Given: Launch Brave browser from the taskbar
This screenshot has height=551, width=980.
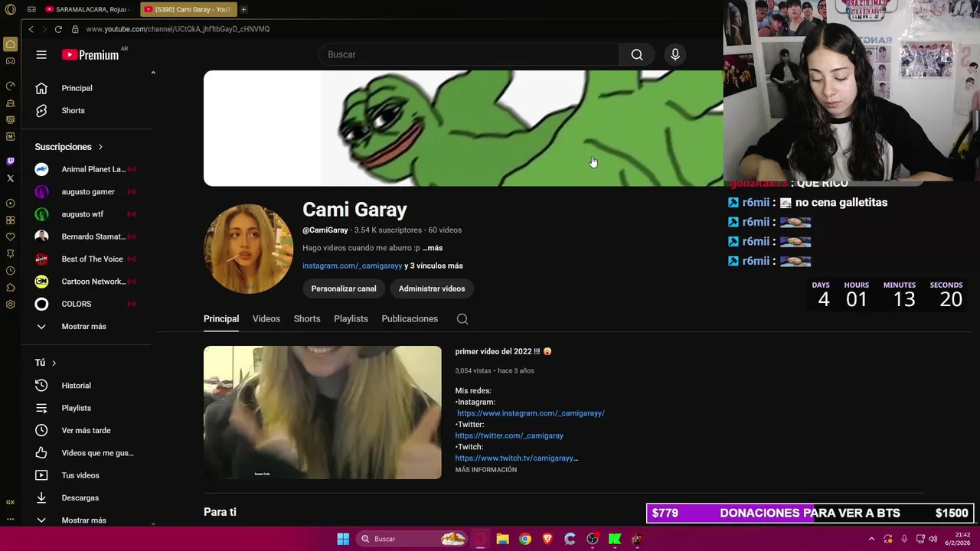Looking at the screenshot, I should [x=547, y=539].
